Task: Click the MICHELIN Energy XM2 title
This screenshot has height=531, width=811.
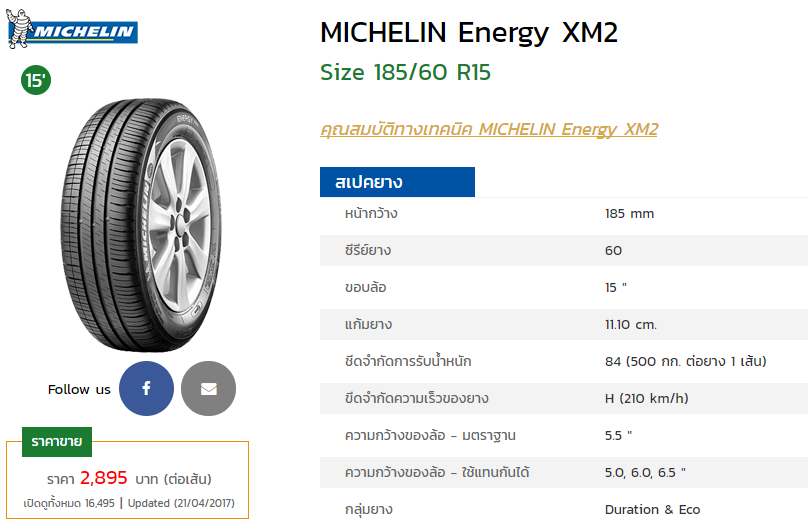Action: point(469,33)
